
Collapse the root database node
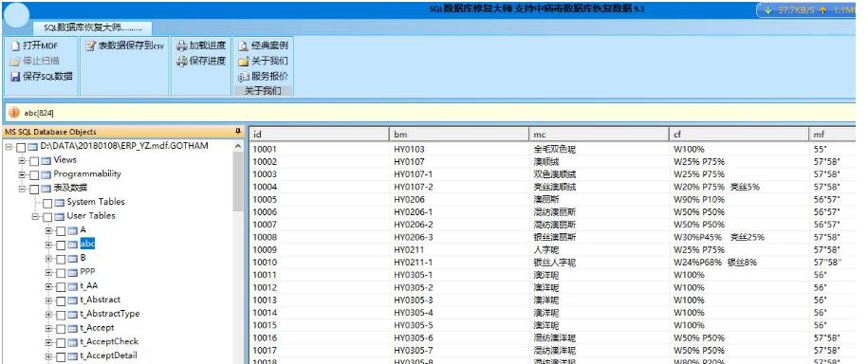click(x=9, y=147)
